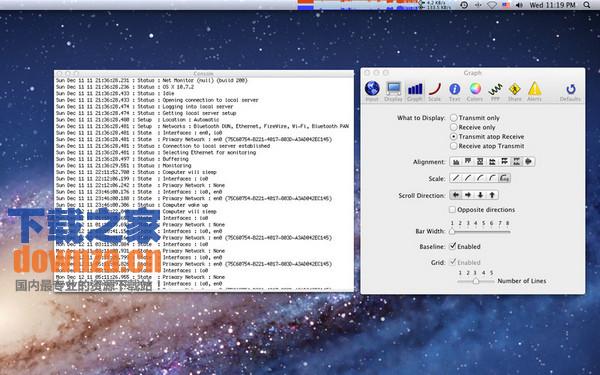
Task: Open the US flag input menu
Action: pyautogui.click(x=506, y=5)
